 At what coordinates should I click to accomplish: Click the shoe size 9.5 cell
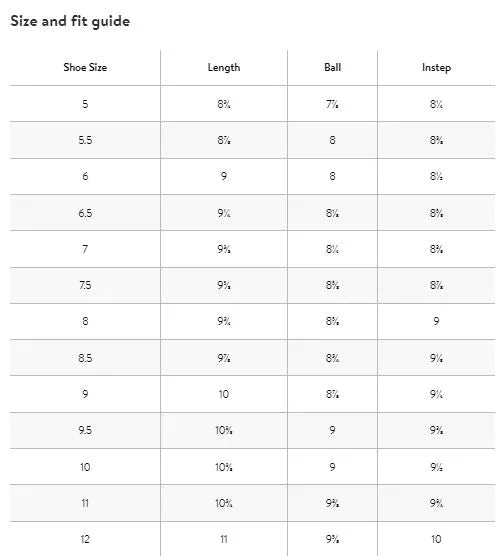click(85, 430)
